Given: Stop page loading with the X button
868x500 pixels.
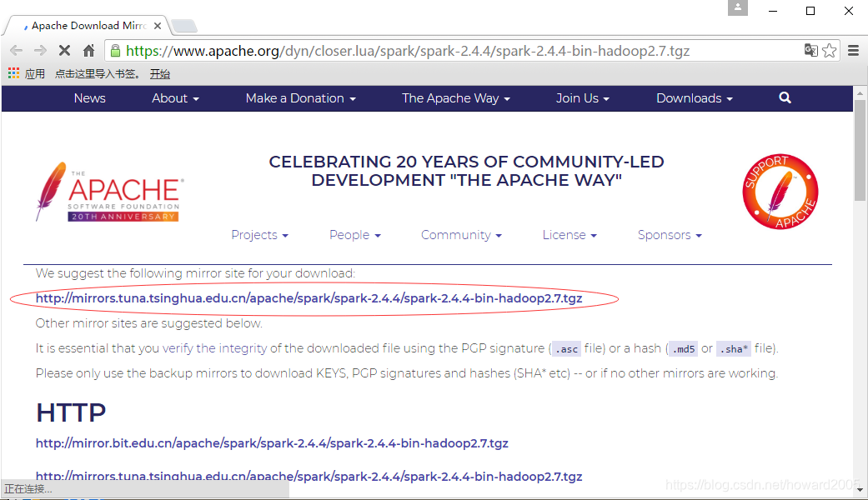Looking at the screenshot, I should [64, 51].
